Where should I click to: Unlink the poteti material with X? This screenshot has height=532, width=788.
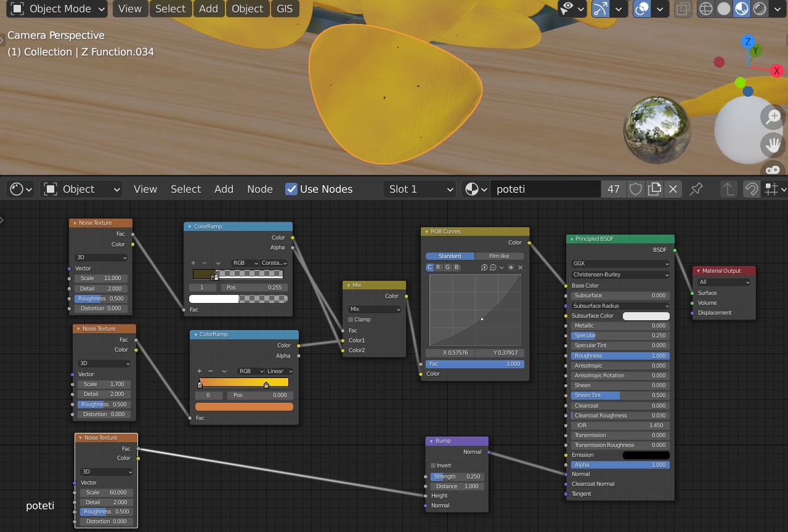point(673,189)
